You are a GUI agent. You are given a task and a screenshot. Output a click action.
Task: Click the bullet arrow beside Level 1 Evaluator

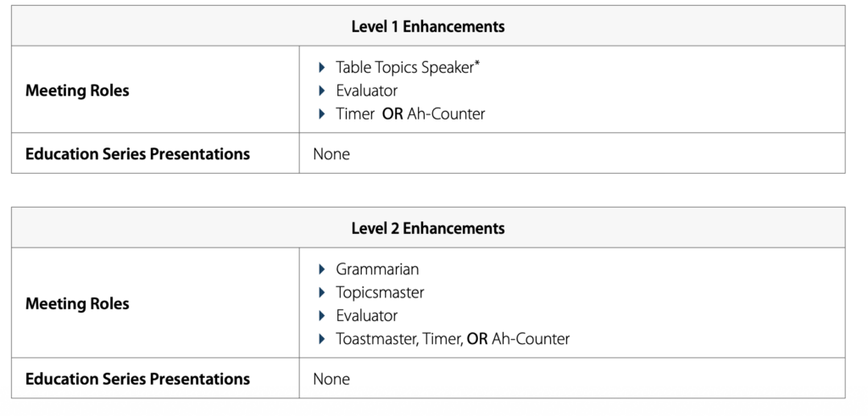[x=322, y=91]
